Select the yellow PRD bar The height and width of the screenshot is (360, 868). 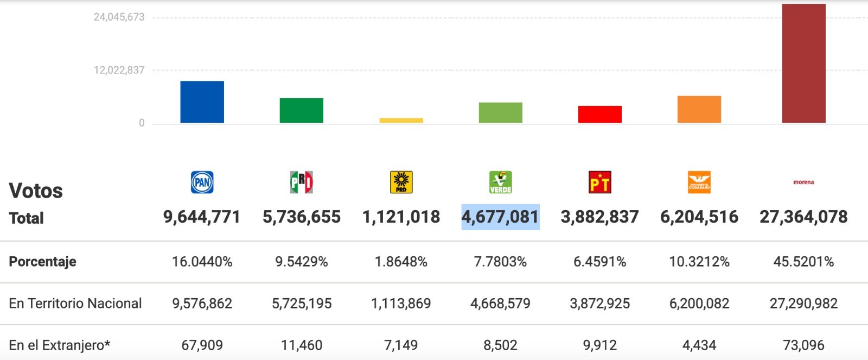[x=401, y=121]
